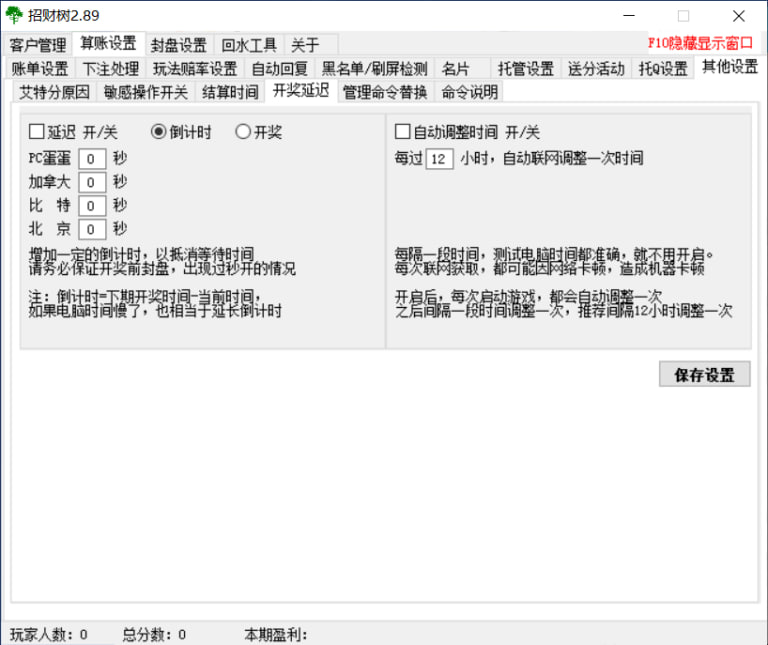This screenshot has width=768, height=645.
Task: Tick the 自动调整时间 开/关 checkbox
Action: (x=403, y=132)
